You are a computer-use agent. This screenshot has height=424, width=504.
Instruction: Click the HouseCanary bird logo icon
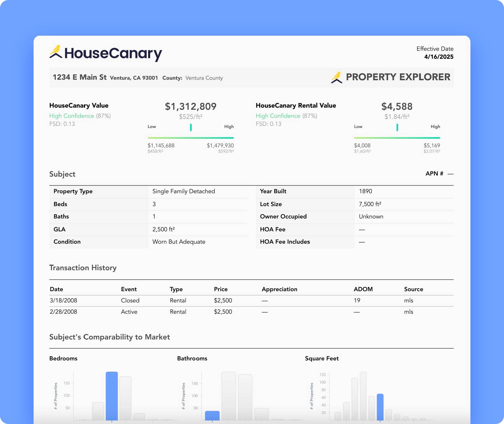point(56,53)
